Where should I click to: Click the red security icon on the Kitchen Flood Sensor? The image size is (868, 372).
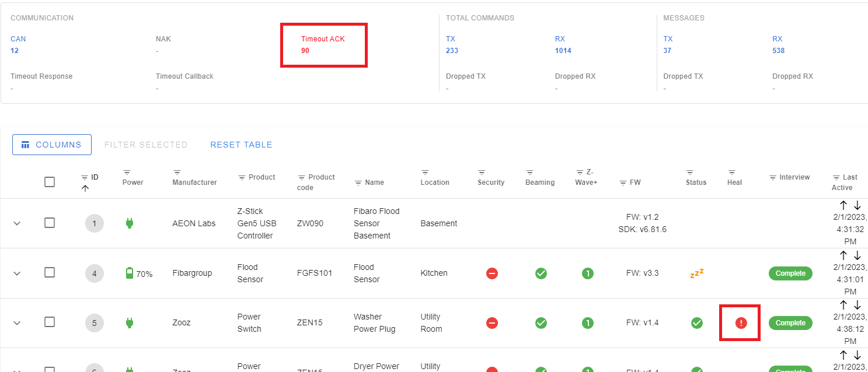tap(491, 273)
